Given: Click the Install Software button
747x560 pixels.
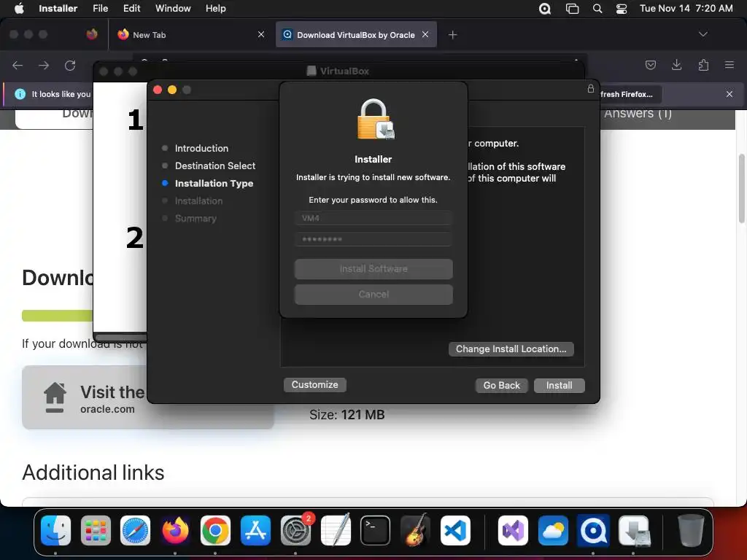Looking at the screenshot, I should coord(373,269).
